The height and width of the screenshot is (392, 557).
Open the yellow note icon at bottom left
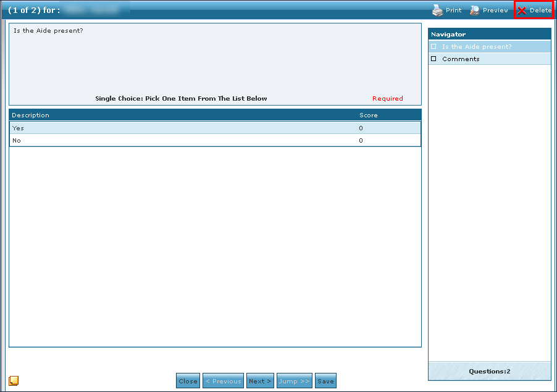(14, 380)
